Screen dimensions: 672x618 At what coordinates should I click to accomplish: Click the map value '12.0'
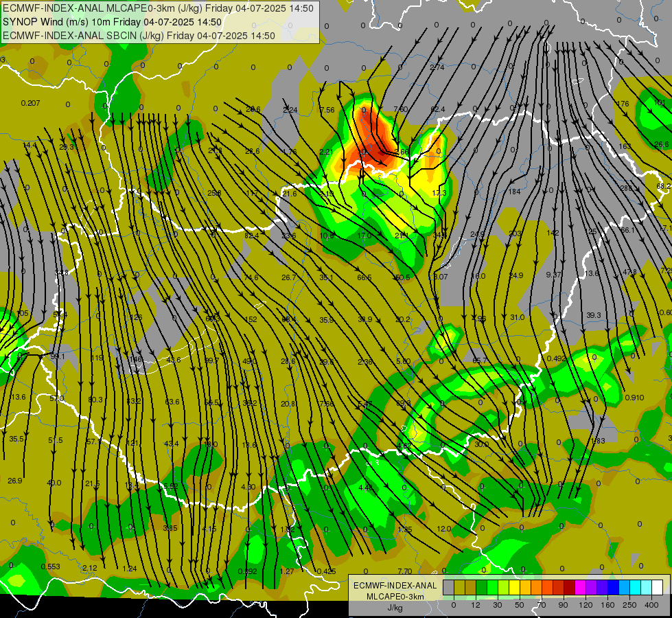pos(443,529)
